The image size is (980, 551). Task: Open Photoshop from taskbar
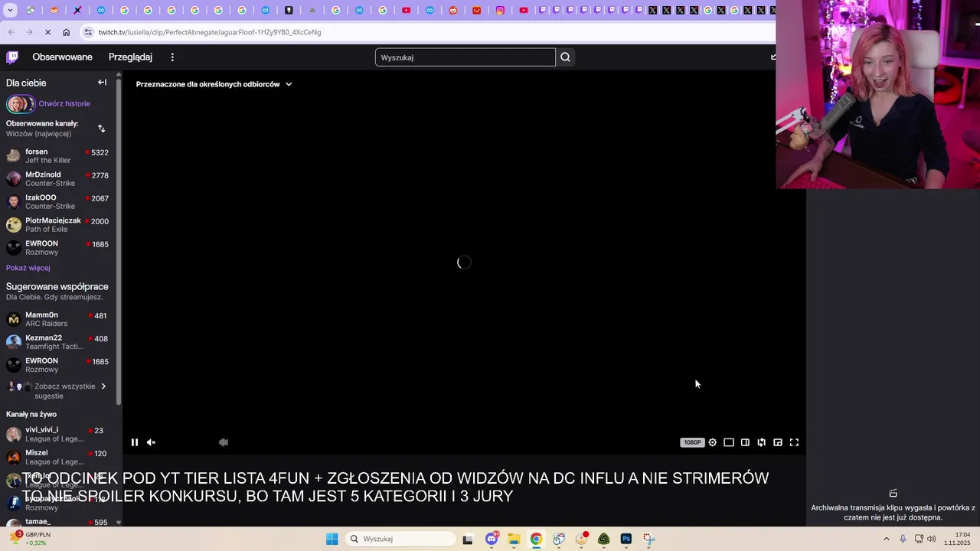coord(626,539)
